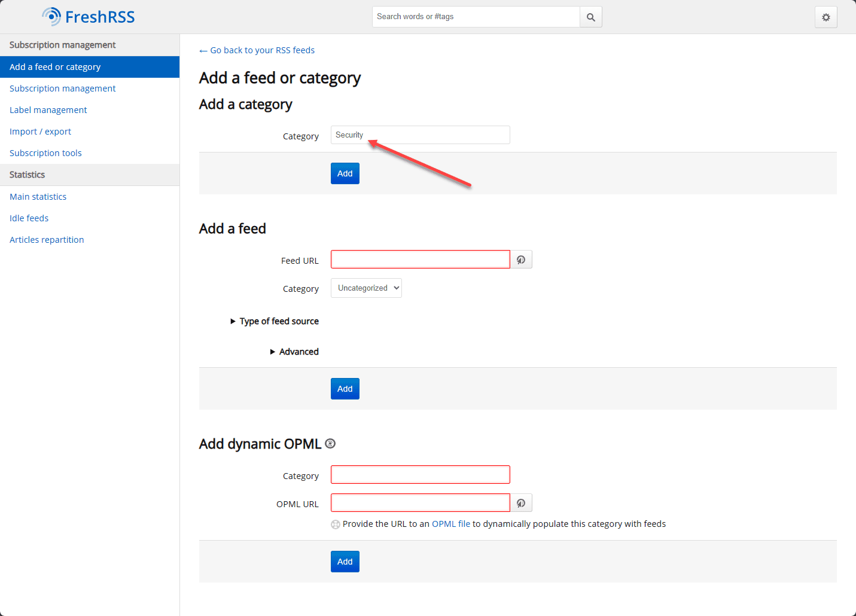
Task: Expand the Advanced feed options
Action: [x=294, y=352]
